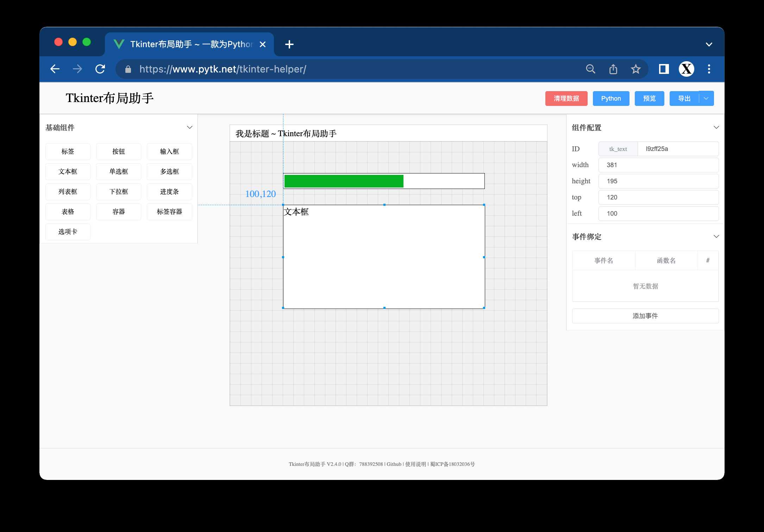Click the 预览 preview button
Image resolution: width=764 pixels, height=532 pixels.
click(x=649, y=99)
